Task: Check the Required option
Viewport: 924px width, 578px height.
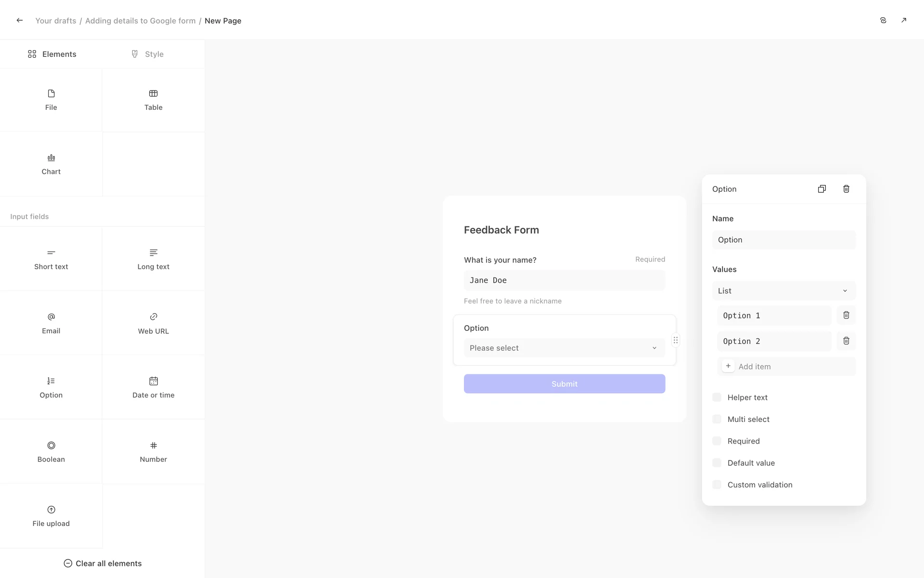Action: (x=717, y=441)
